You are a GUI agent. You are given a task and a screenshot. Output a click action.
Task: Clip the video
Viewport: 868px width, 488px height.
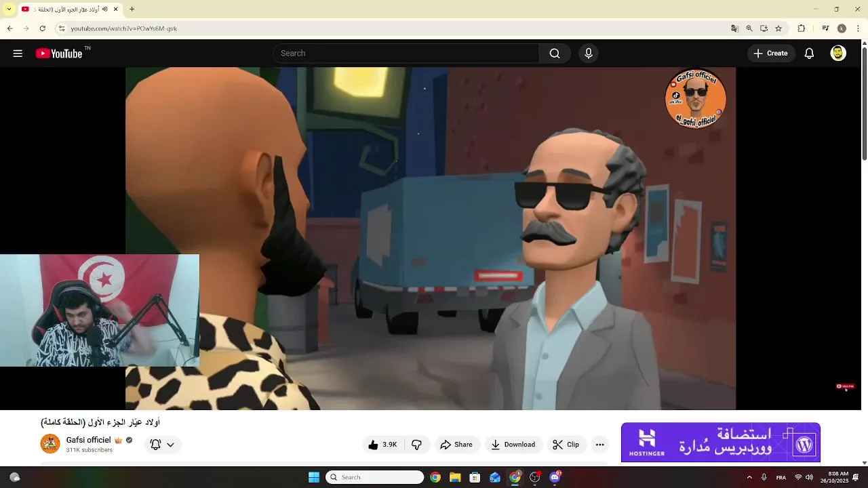pos(566,445)
